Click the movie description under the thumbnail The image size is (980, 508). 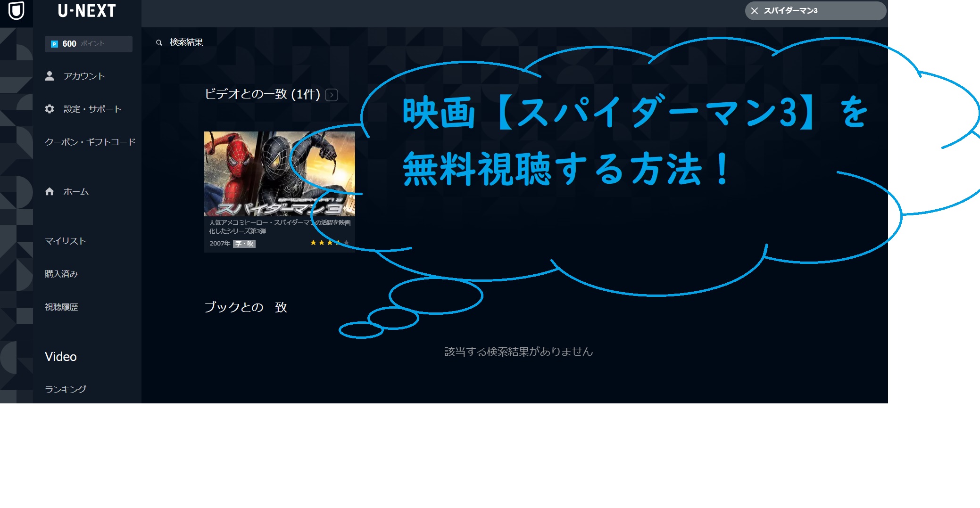[x=280, y=227]
